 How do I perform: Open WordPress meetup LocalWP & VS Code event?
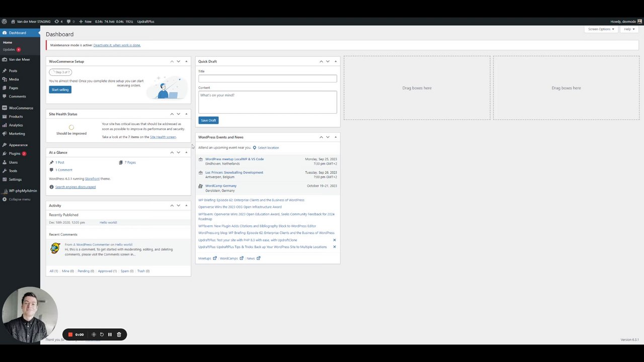[x=234, y=159]
